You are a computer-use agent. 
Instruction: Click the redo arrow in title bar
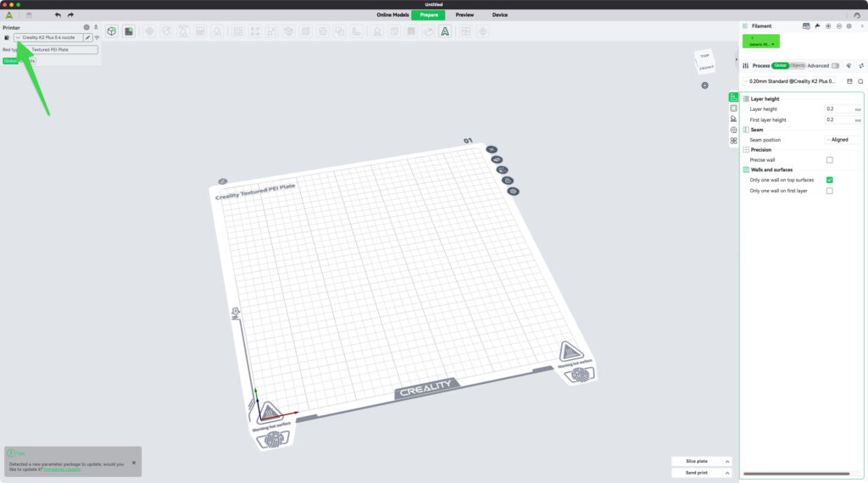coord(70,15)
